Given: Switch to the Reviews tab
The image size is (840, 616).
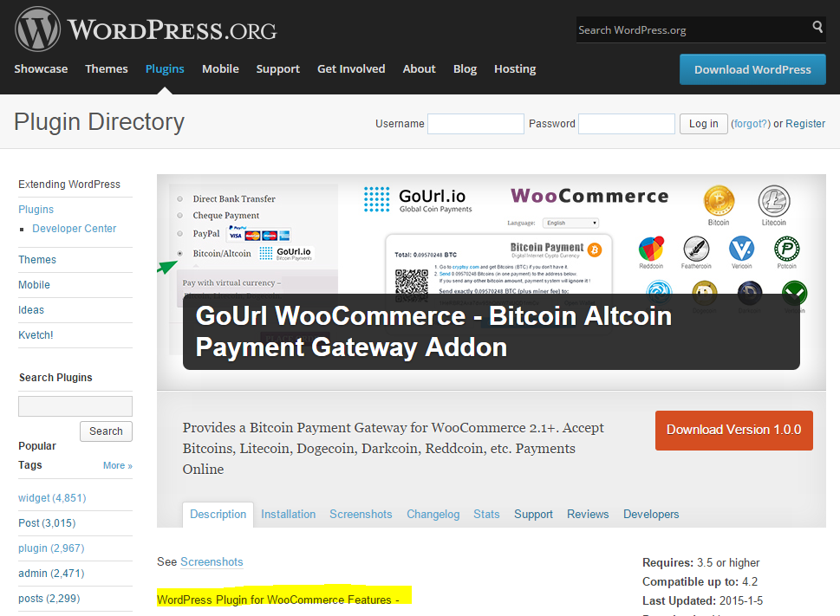Looking at the screenshot, I should point(588,515).
